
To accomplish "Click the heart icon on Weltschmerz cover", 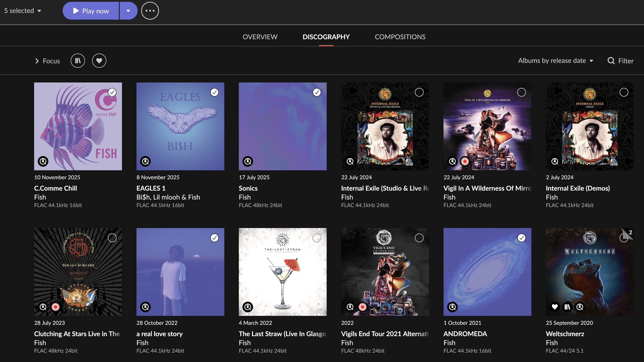I will pyautogui.click(x=555, y=307).
